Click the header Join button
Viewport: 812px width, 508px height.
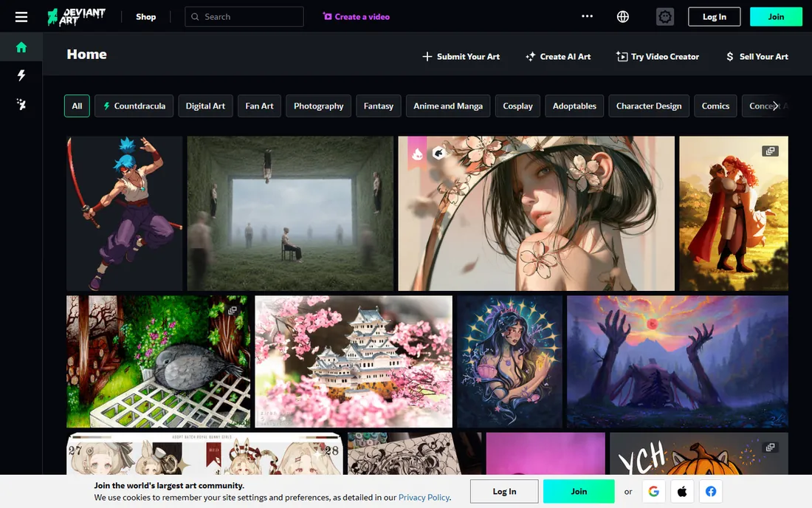776,16
